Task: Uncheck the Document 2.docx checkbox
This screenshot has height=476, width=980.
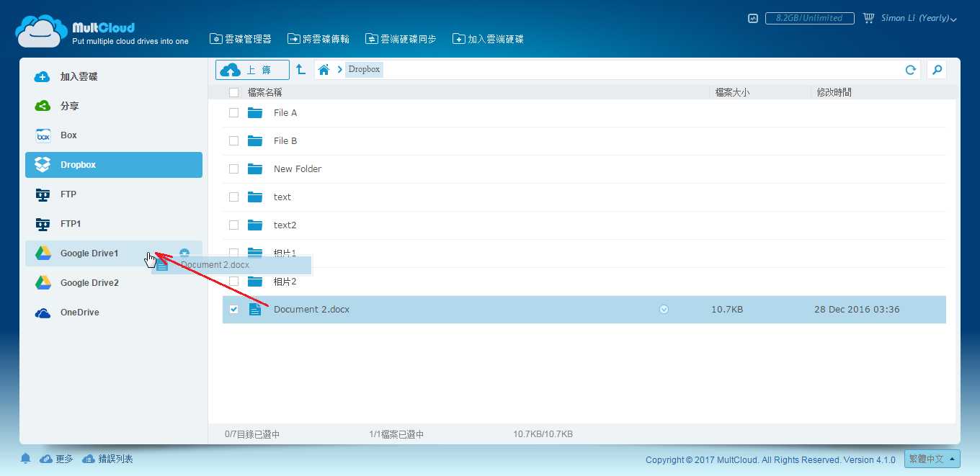Action: tap(233, 309)
